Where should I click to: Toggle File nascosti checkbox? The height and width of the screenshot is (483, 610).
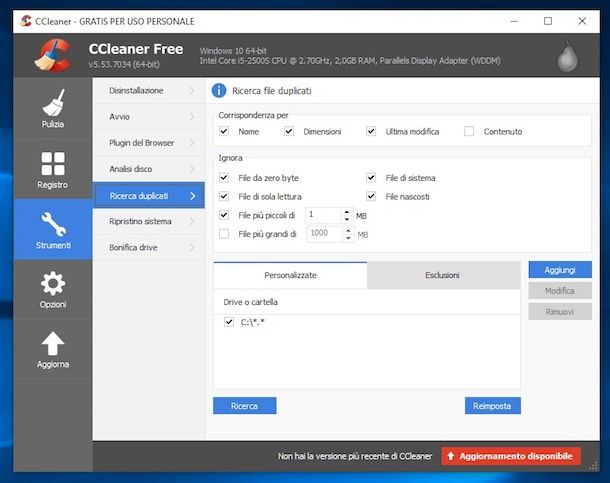click(x=371, y=196)
